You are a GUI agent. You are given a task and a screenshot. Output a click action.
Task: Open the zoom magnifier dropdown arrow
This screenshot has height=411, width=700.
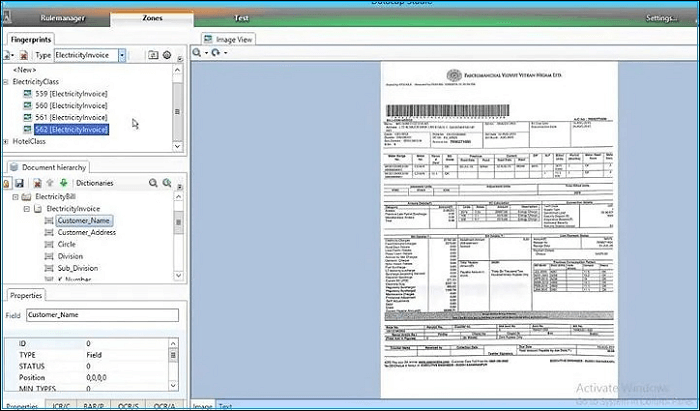pos(206,53)
